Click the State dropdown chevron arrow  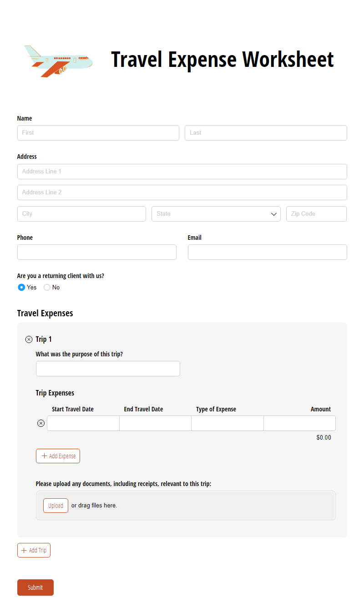click(x=274, y=214)
